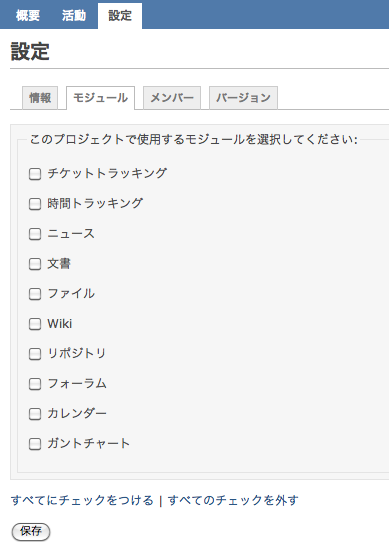Enable the カレンダー module
The image size is (389, 553).
pyautogui.click(x=35, y=414)
